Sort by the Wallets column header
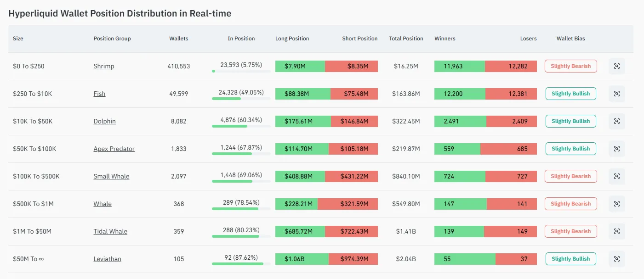 tap(179, 39)
